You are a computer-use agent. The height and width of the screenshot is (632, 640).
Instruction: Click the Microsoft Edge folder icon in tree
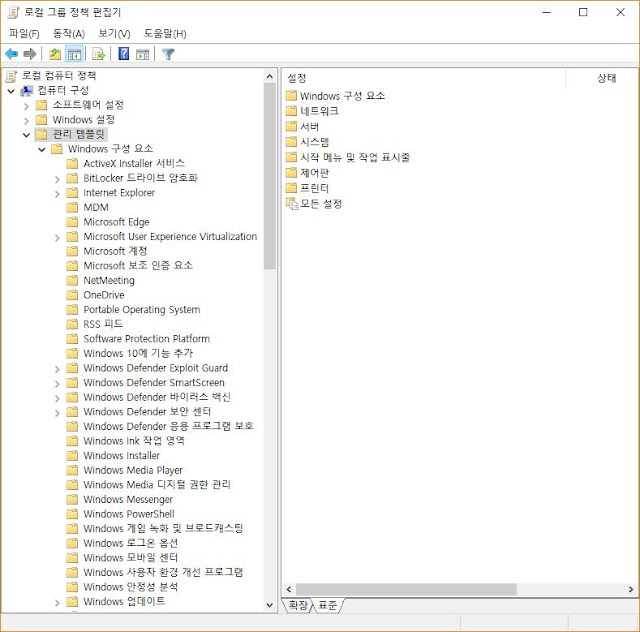tap(72, 222)
